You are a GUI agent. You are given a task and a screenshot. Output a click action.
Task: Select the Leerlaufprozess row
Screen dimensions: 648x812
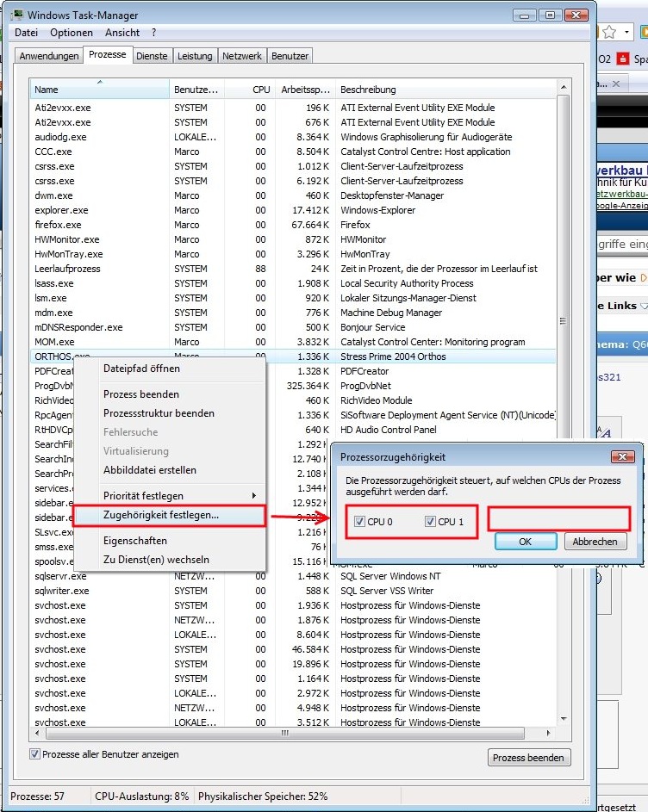click(293, 269)
